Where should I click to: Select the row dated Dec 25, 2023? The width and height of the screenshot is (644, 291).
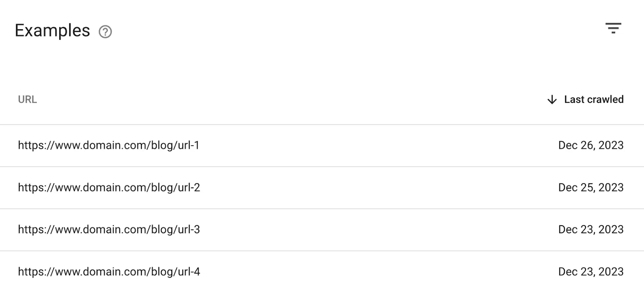[x=110, y=187]
